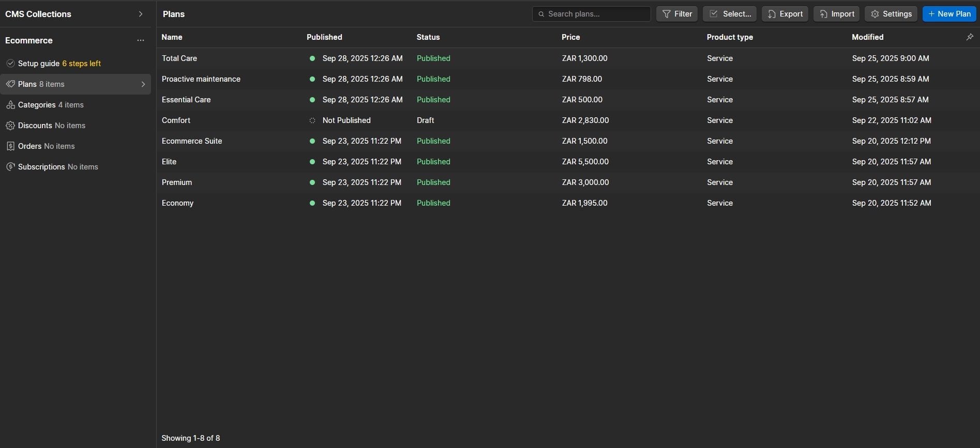Screen dimensions: 980x448
Task: Click the New Plan button
Action: (949, 14)
